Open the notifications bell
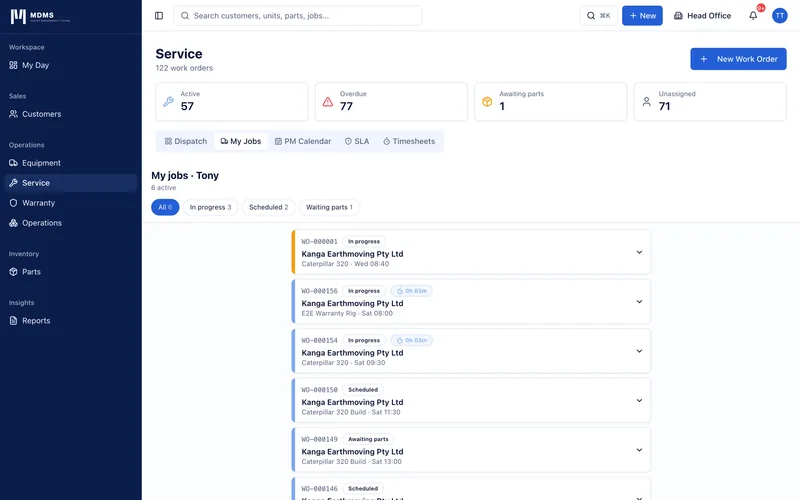Screen dimensions: 800x500 point(753,16)
